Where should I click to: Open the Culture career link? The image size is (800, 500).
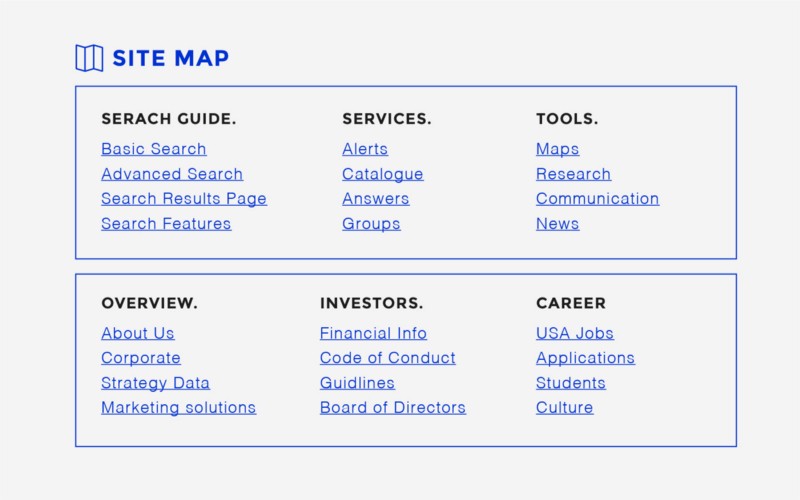point(564,408)
